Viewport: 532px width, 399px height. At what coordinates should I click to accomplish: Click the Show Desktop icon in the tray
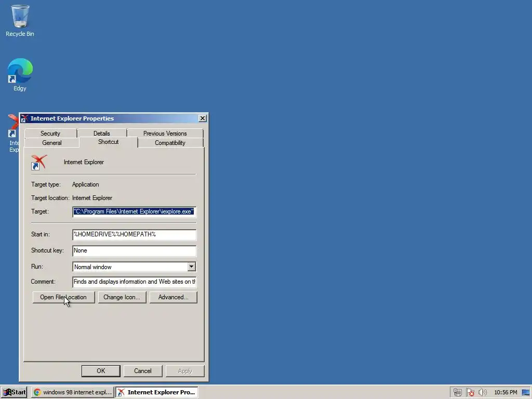coord(526,392)
